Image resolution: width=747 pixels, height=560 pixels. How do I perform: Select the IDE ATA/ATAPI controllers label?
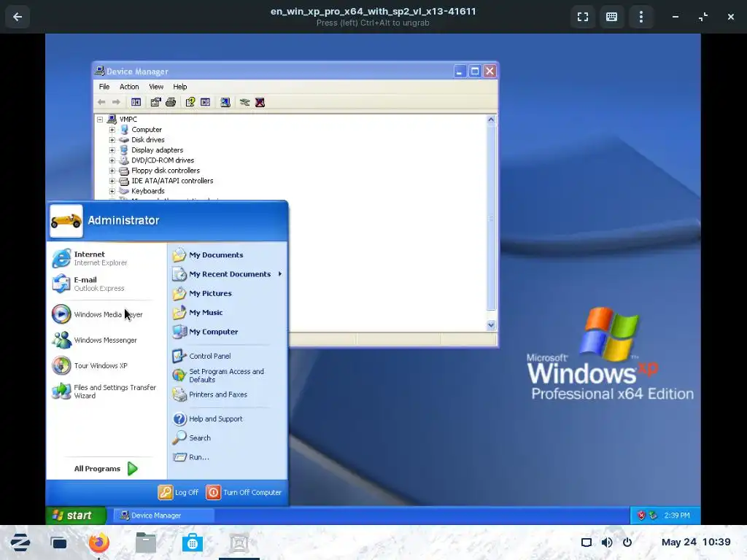[172, 181]
